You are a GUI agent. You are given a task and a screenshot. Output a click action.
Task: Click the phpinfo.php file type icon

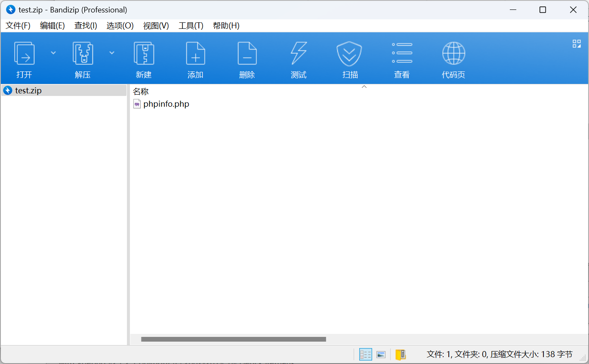[x=137, y=104]
